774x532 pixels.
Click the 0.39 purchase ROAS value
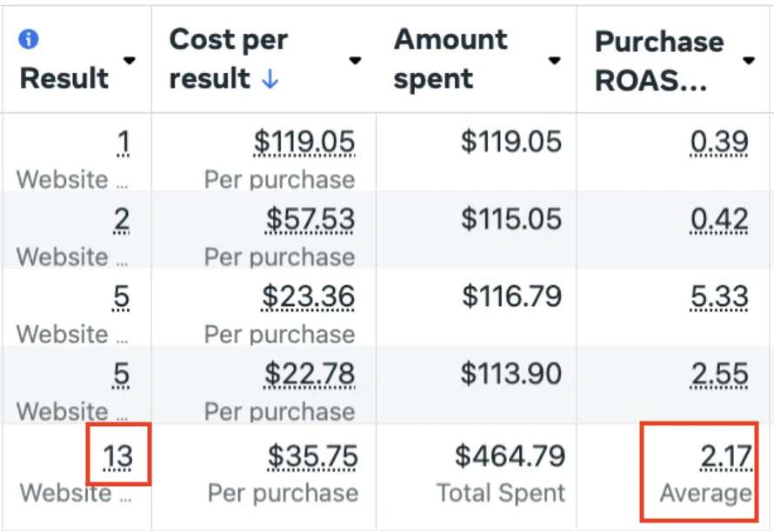coord(719,143)
